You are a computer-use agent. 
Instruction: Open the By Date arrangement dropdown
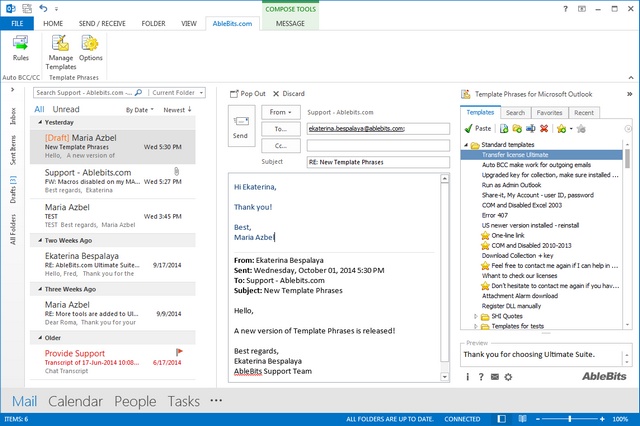pos(140,110)
